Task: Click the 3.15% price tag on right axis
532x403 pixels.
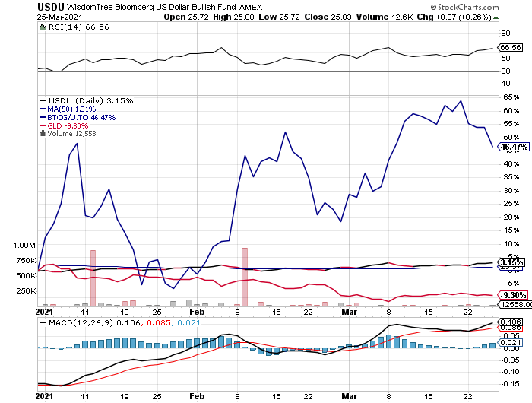Action: 511,262
